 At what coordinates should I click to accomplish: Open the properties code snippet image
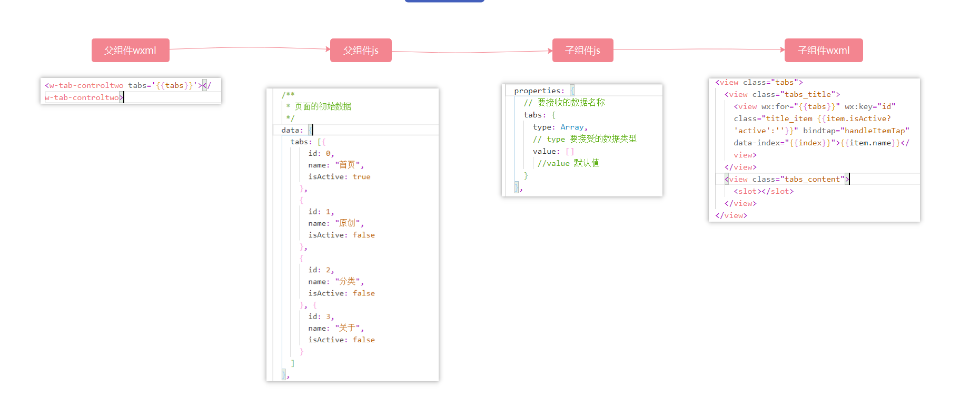click(x=582, y=140)
